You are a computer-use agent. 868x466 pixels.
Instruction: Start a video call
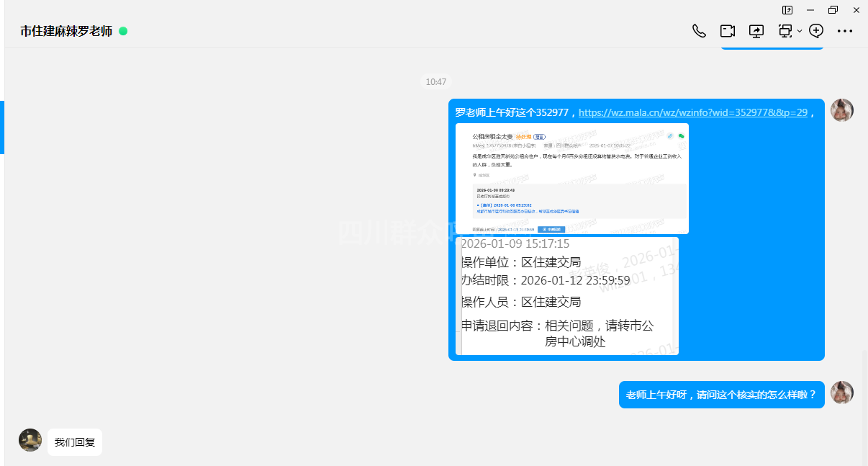tap(728, 31)
